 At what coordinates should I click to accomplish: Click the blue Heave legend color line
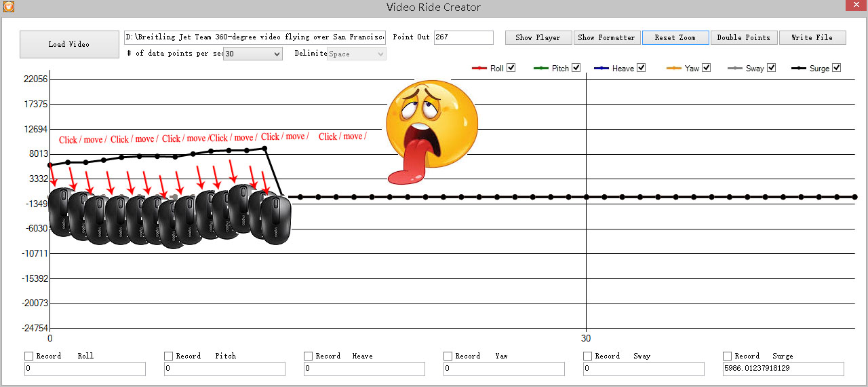tap(601, 69)
